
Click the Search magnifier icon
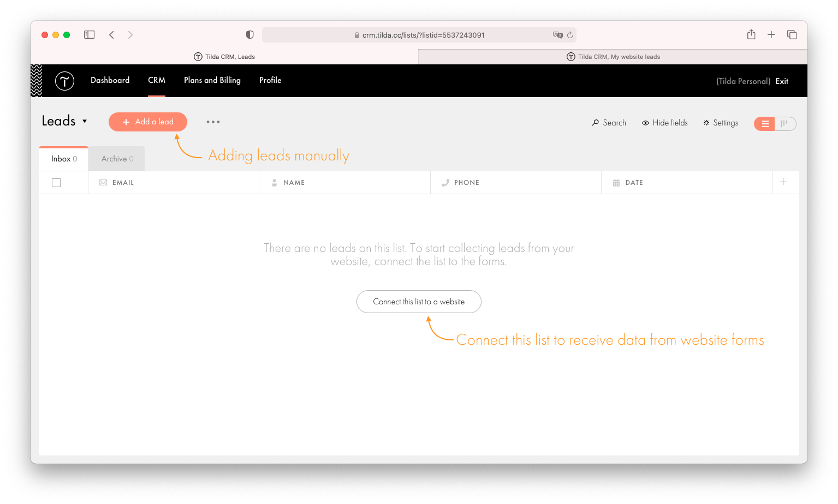coord(596,123)
